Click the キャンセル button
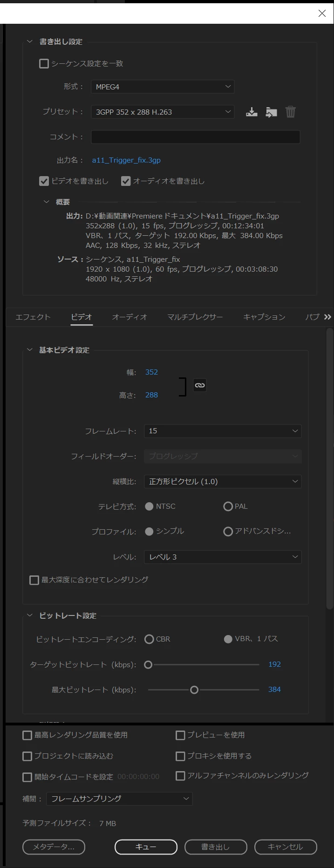This screenshot has width=334, height=868. point(286,847)
